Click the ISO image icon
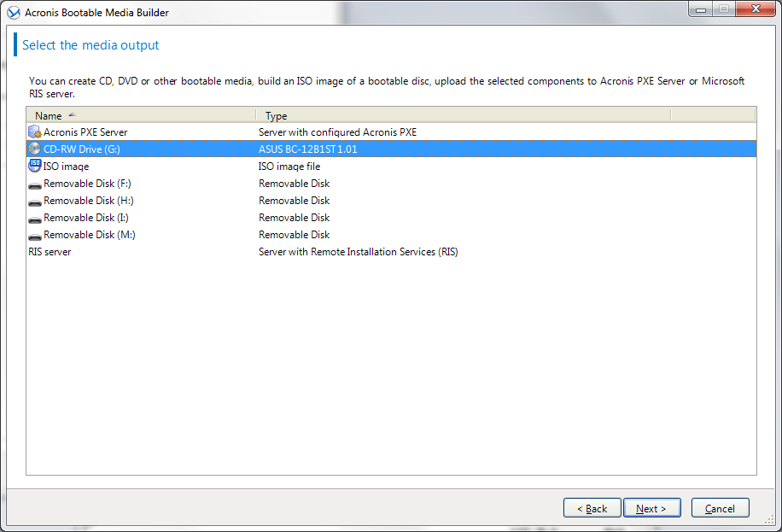Image resolution: width=782 pixels, height=532 pixels. (34, 166)
